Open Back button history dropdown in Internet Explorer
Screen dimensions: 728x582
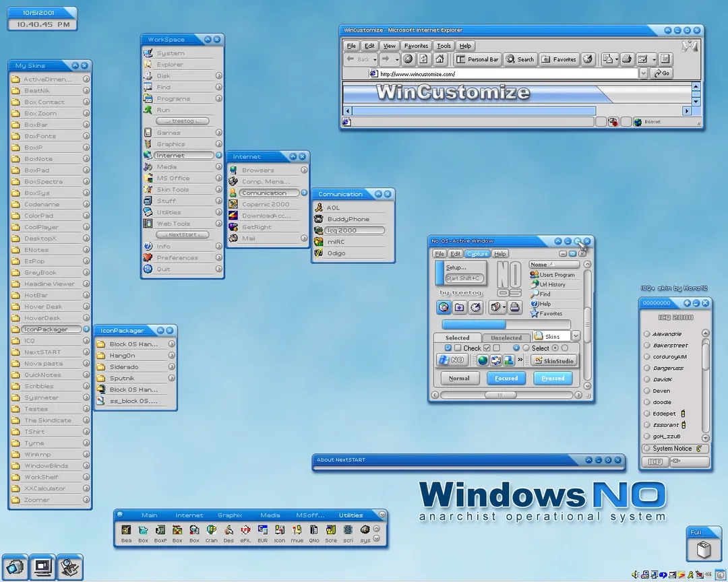(x=375, y=60)
